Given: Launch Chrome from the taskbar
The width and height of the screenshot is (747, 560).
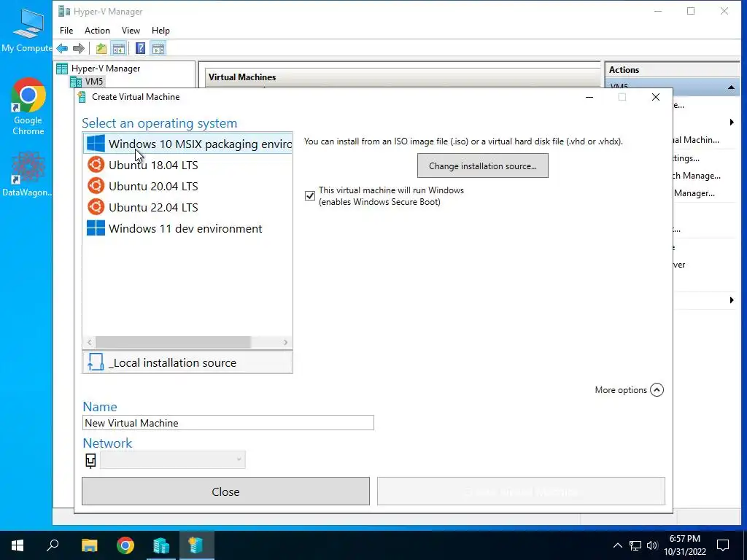Looking at the screenshot, I should (125, 545).
